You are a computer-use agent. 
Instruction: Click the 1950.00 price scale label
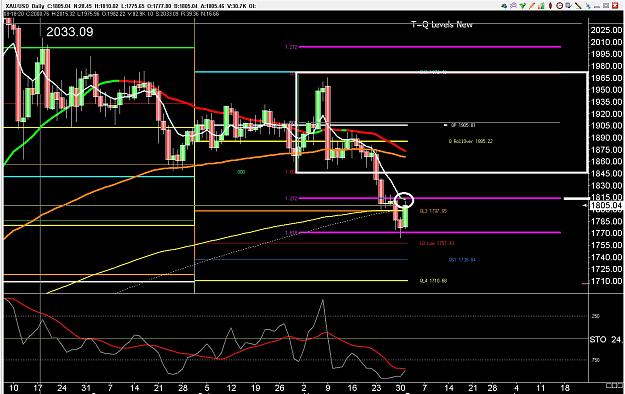pos(607,90)
